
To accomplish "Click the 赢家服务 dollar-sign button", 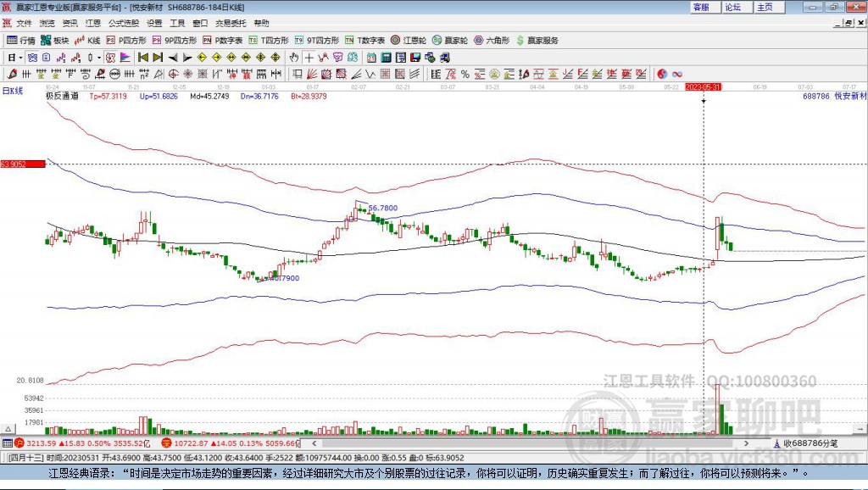I will tap(537, 41).
